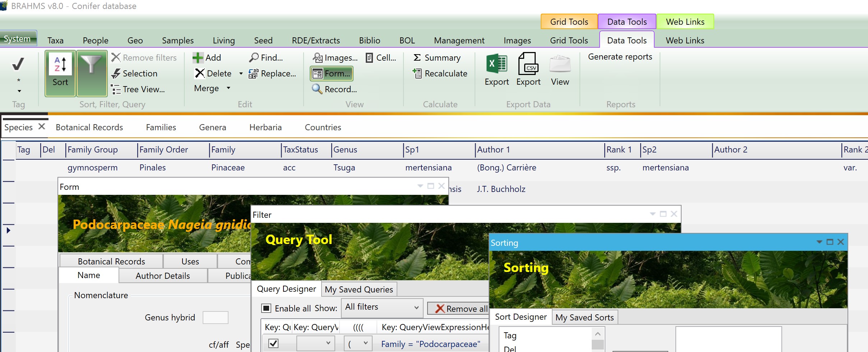This screenshot has width=868, height=352.
Task: Click the current-row arrow marker
Action: 8,230
